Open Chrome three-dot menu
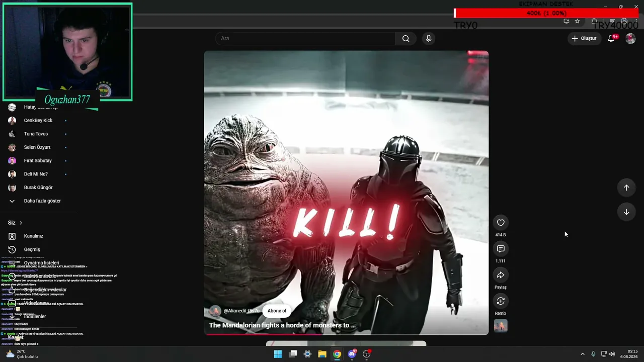Viewport: 644px width, 362px height. pyautogui.click(x=637, y=21)
